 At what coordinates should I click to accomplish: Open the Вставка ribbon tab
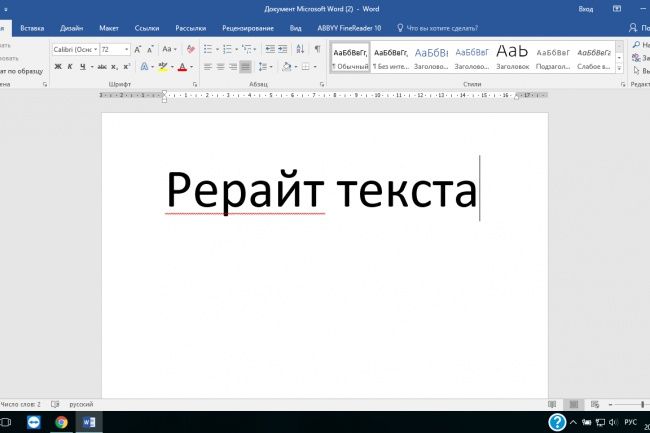[x=32, y=28]
